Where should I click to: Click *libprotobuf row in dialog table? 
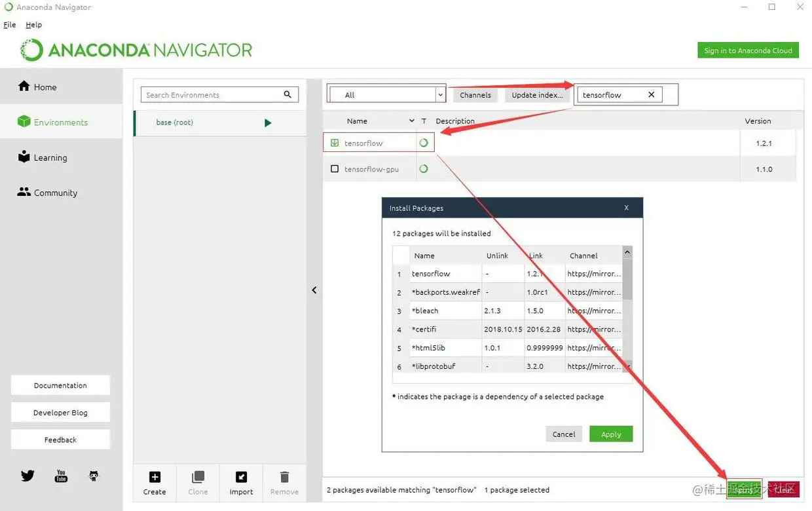click(507, 366)
